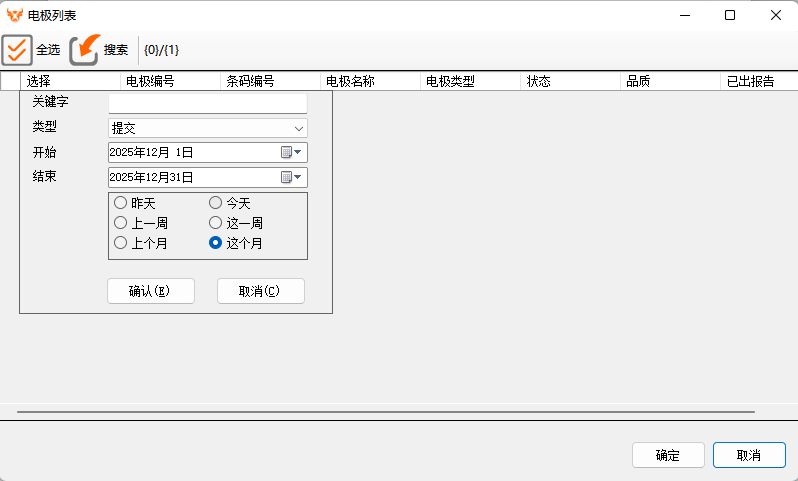Click the day 31日 in 结束 date

click(182, 177)
